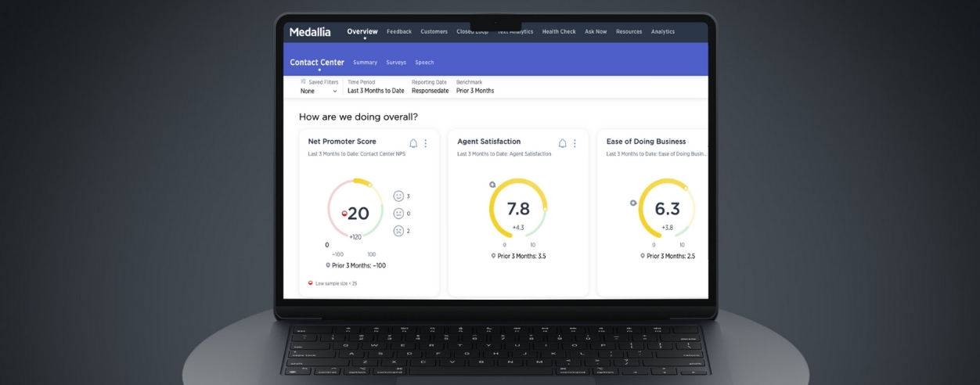Click the Saved Filters icon
The width and height of the screenshot is (980, 385).
(303, 81)
